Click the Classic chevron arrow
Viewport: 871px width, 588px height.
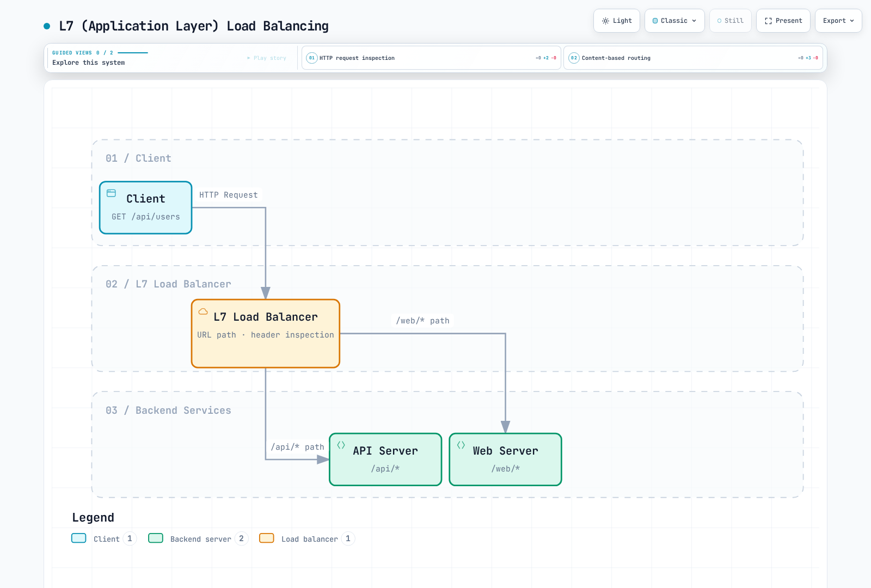coord(694,21)
